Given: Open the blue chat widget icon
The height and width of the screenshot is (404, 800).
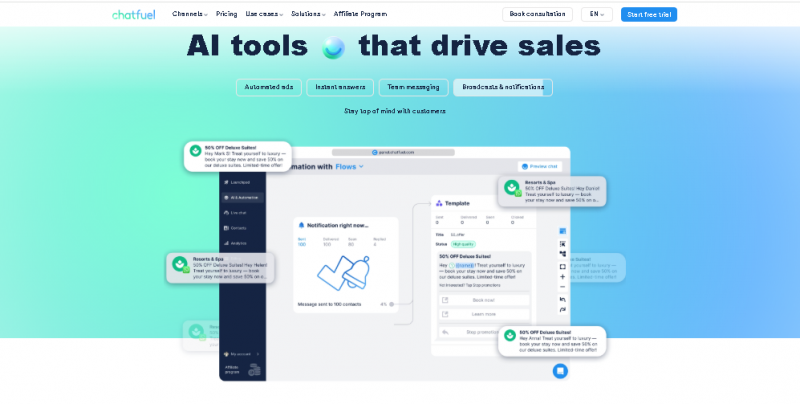Looking at the screenshot, I should tap(560, 371).
